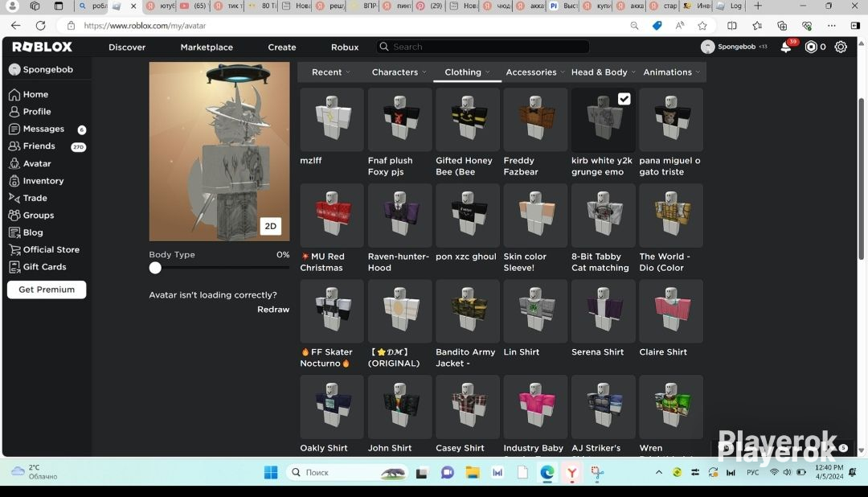Open Profile in the sidebar
This screenshot has height=497, width=868.
tap(30, 111)
